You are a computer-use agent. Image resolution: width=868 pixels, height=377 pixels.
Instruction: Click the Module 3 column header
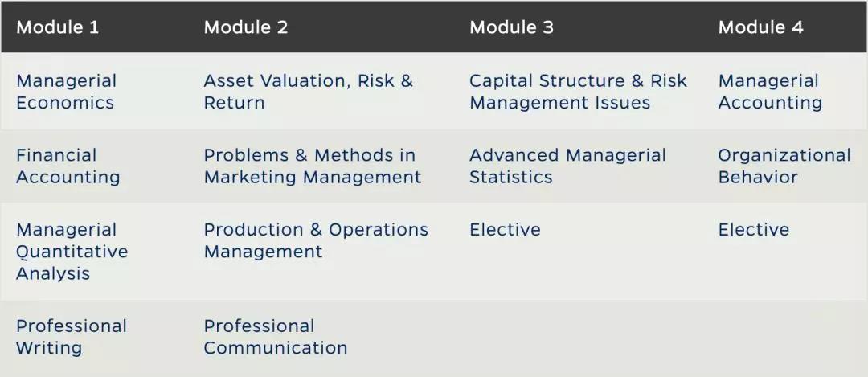click(x=511, y=27)
